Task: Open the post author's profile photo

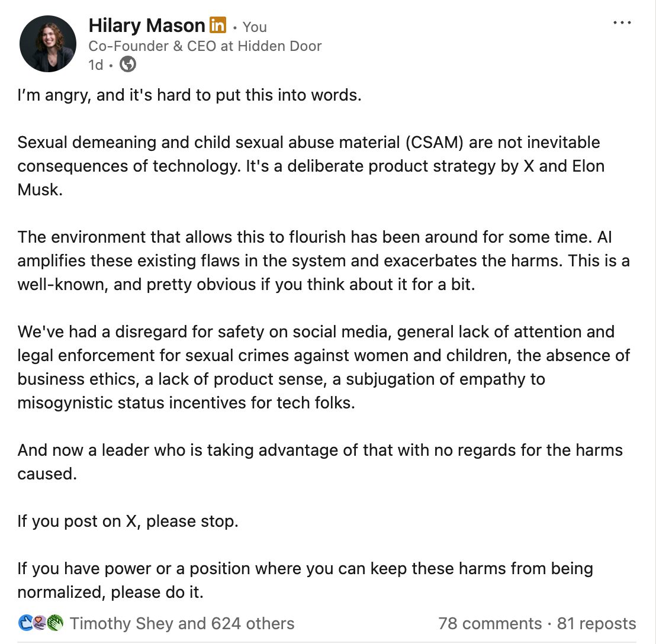Action: (48, 44)
